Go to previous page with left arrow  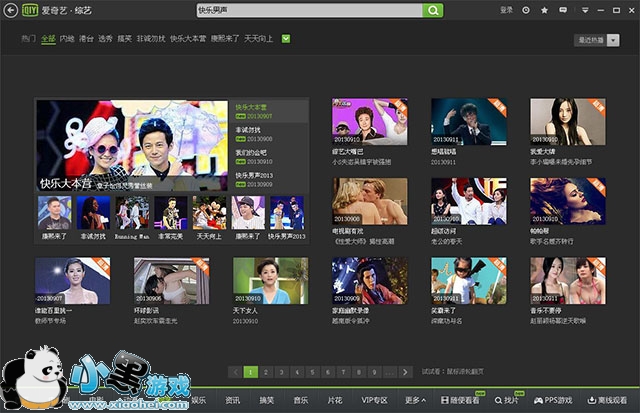(235, 372)
